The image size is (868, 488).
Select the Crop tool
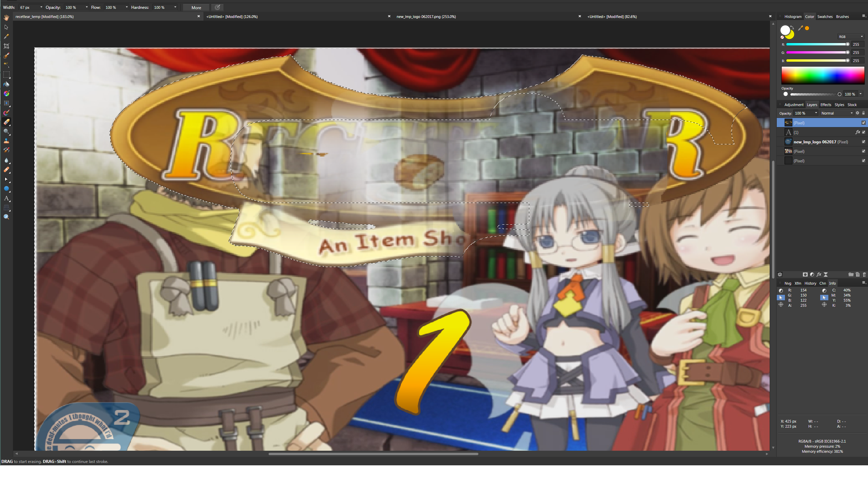coord(6,46)
